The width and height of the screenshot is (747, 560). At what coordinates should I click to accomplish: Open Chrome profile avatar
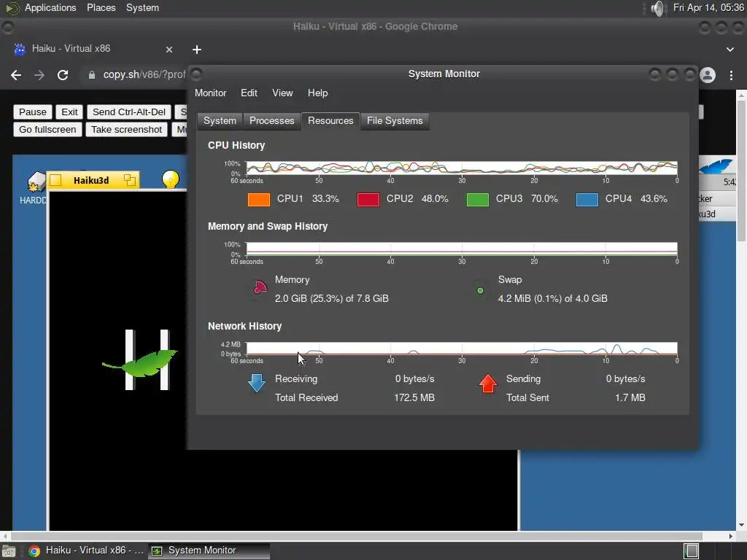pyautogui.click(x=708, y=75)
